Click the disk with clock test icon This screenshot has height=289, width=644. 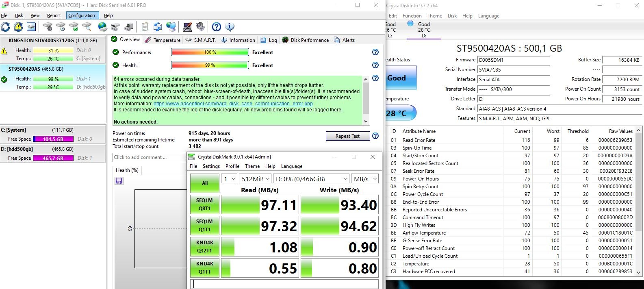61,27
